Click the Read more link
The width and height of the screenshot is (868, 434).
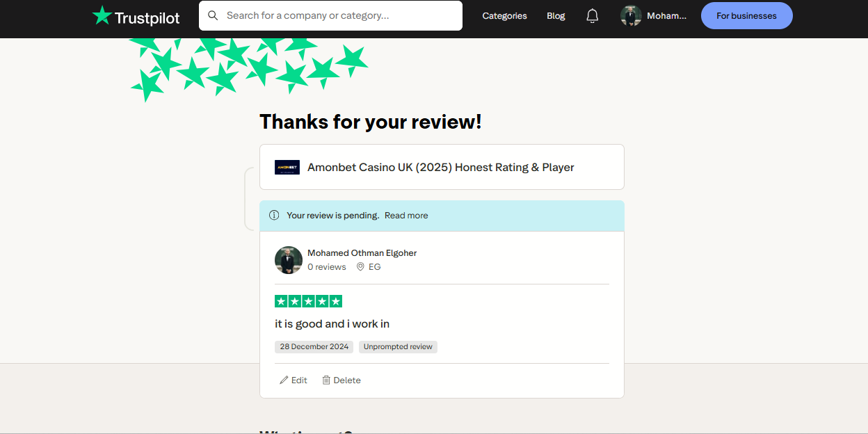tap(406, 216)
